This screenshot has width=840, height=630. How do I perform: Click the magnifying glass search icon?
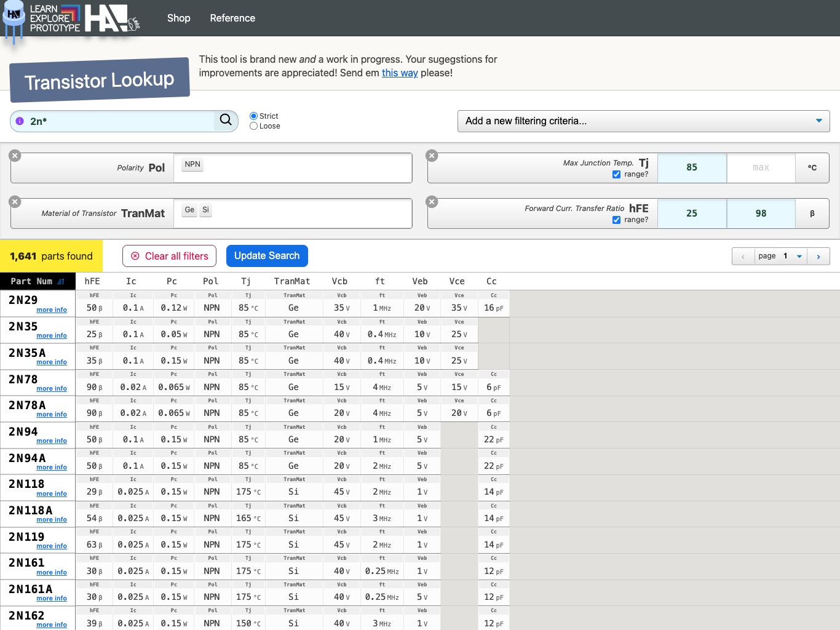pos(226,121)
